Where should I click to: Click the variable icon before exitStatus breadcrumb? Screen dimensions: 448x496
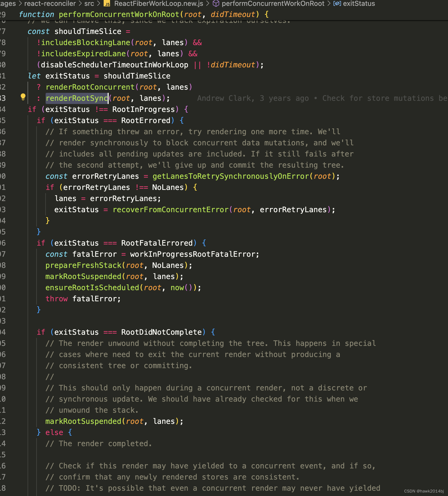point(337,3)
